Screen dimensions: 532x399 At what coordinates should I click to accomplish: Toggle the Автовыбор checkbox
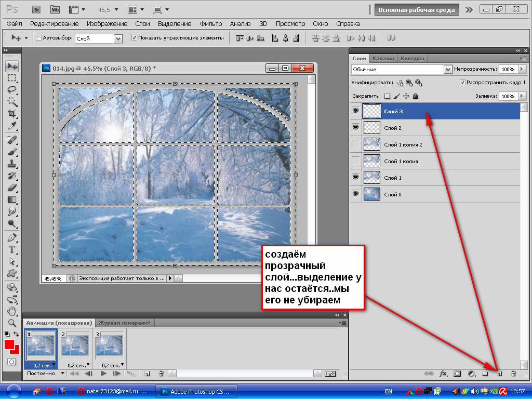coord(38,37)
